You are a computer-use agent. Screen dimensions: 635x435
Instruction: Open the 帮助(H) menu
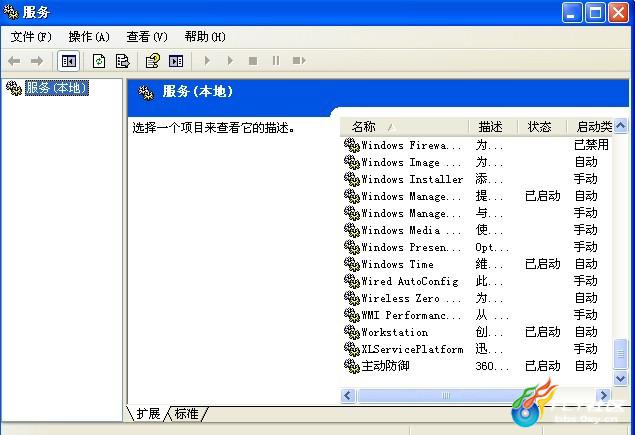click(x=205, y=37)
